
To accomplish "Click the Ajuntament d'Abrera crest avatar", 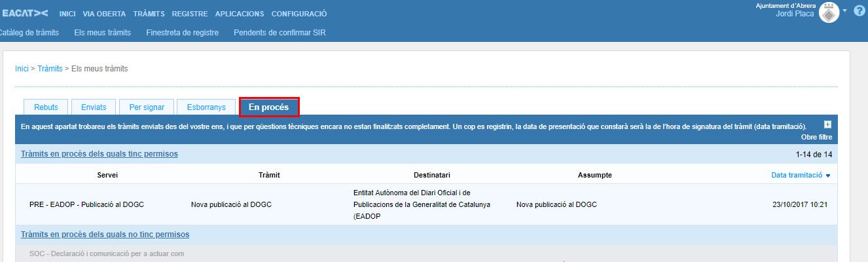I will [829, 12].
